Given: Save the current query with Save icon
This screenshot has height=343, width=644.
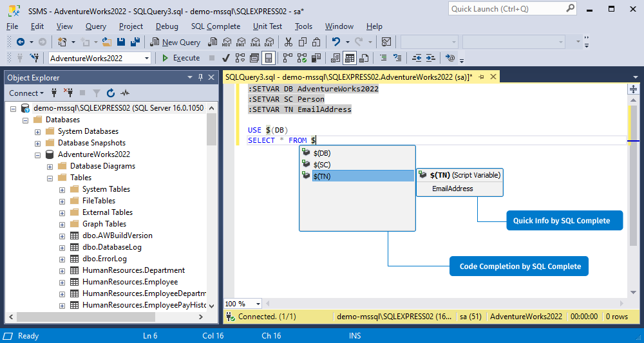Looking at the screenshot, I should click(121, 42).
